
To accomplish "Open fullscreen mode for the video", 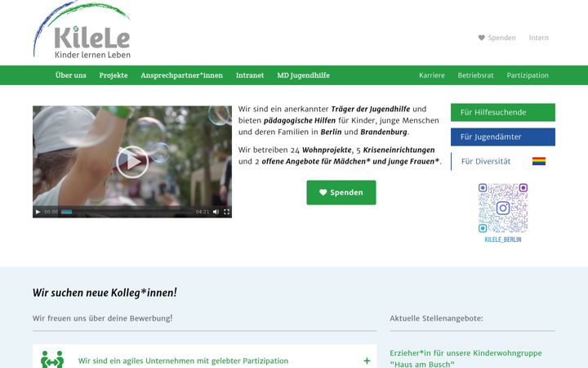I will 226,212.
